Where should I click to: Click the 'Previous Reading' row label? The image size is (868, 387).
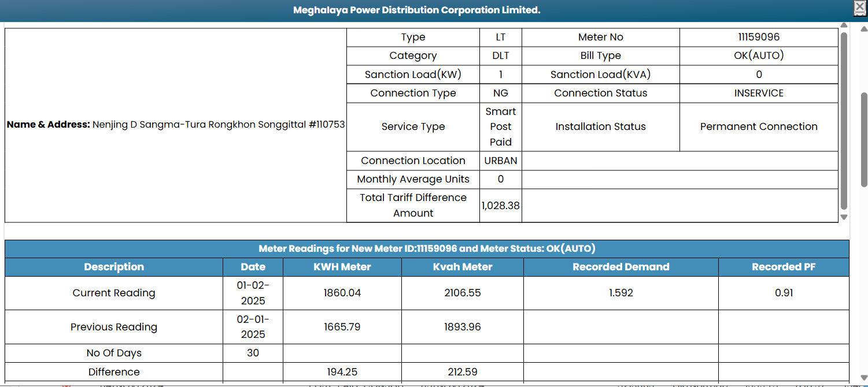(114, 328)
